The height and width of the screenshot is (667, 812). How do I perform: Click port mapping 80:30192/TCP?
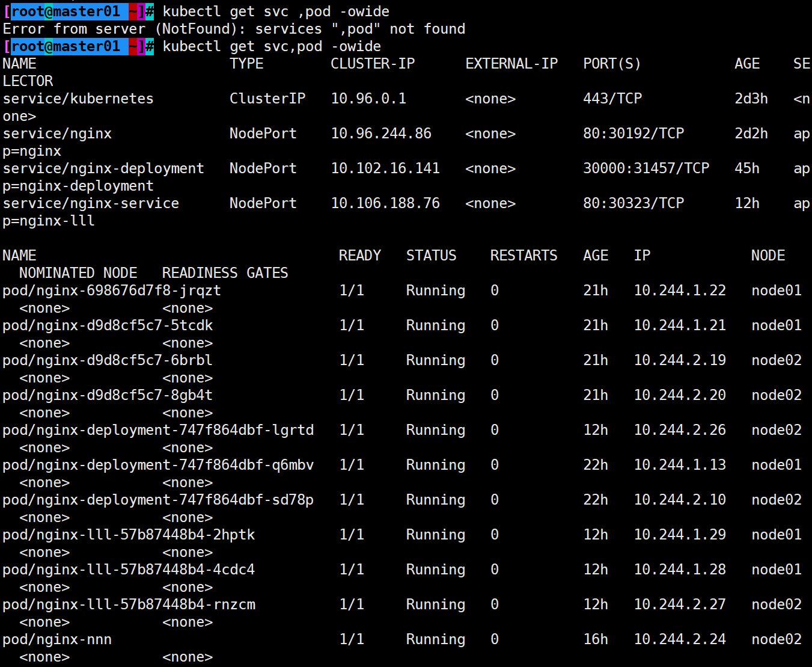[x=633, y=134]
